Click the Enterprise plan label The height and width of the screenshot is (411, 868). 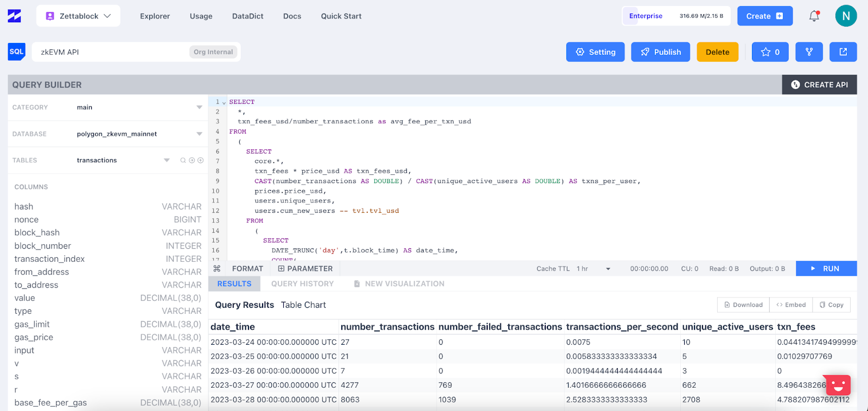pos(646,16)
